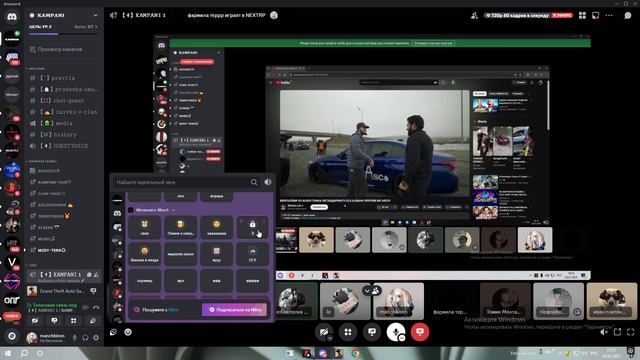This screenshot has width=640, height=360.
Task: Select the KAMPANI 1 voice channel row
Action: tap(63, 276)
